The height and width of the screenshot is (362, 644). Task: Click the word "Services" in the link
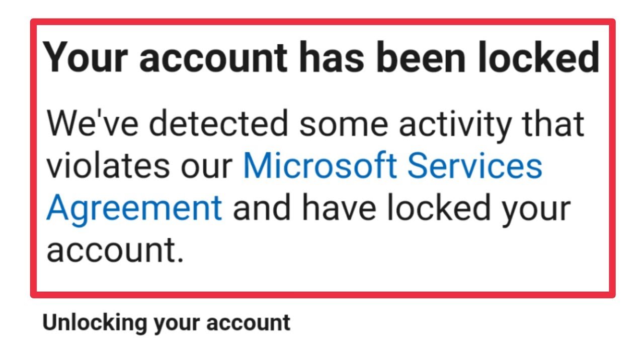point(475,166)
